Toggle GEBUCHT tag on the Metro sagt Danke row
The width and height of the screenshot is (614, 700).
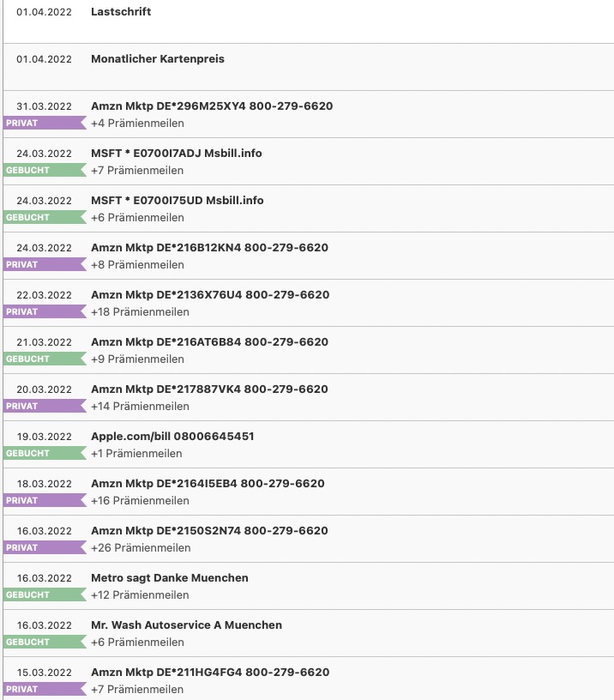tap(45, 594)
